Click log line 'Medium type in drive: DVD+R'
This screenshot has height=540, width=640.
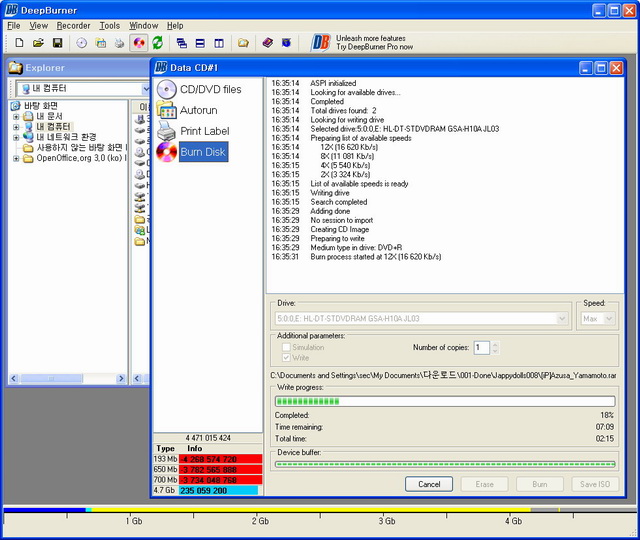pos(356,247)
